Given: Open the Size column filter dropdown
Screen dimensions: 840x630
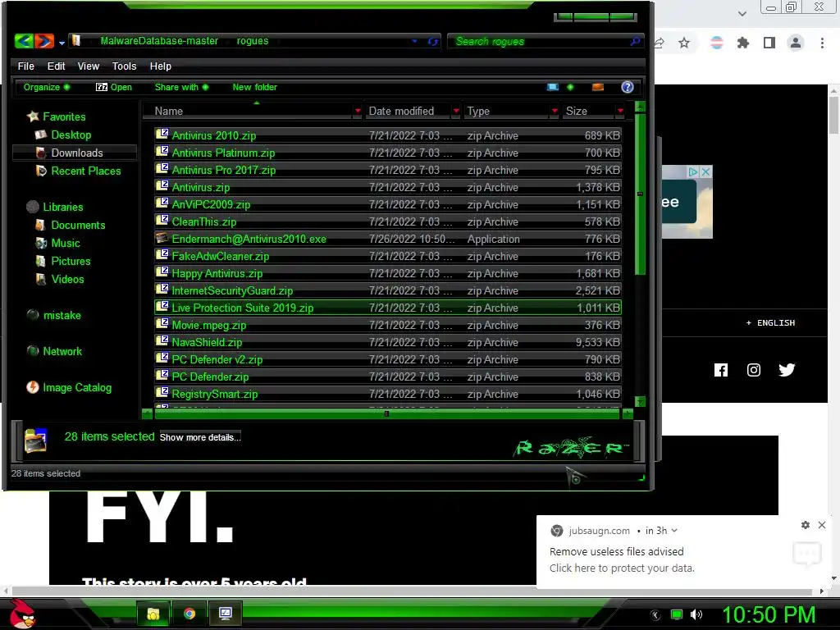Looking at the screenshot, I should coord(620,111).
